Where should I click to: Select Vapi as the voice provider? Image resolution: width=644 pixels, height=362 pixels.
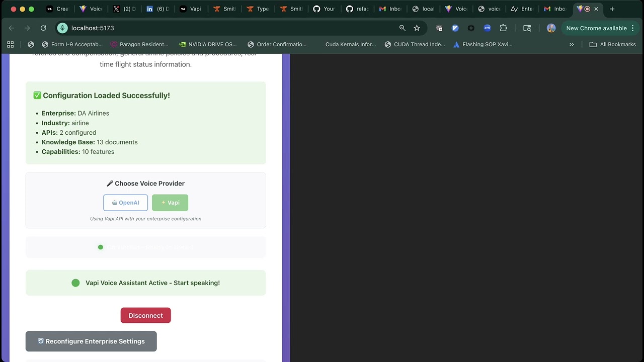(x=170, y=203)
